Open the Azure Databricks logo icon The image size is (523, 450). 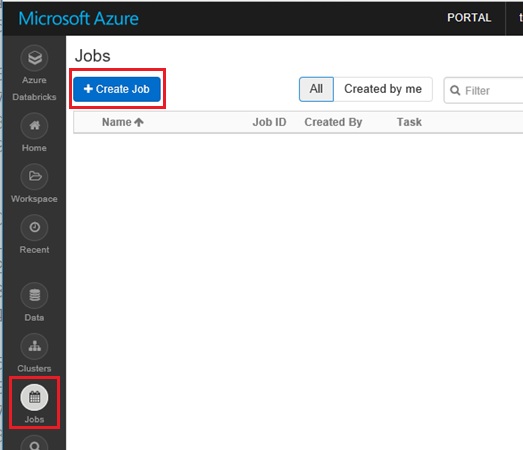[34, 58]
